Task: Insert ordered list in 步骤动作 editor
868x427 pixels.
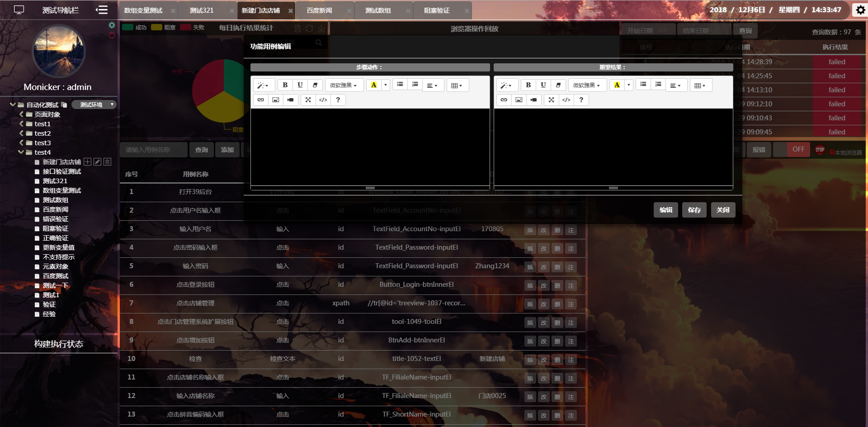Action: click(x=415, y=85)
